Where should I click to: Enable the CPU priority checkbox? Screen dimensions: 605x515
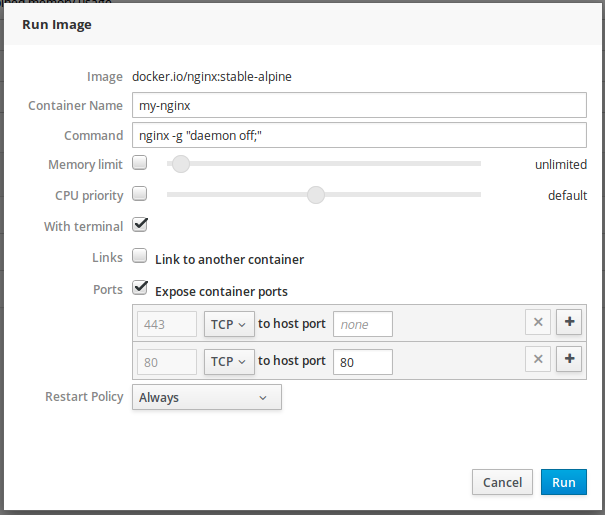pos(140,194)
